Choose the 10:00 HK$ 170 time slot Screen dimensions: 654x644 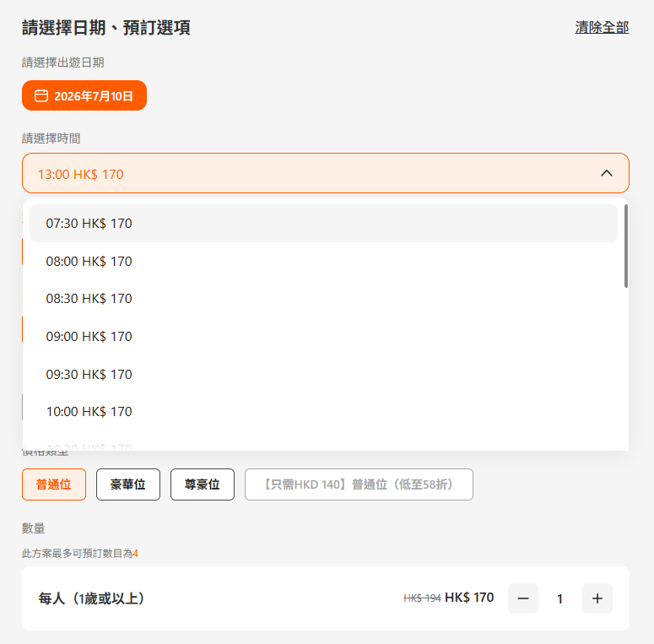[x=323, y=412]
